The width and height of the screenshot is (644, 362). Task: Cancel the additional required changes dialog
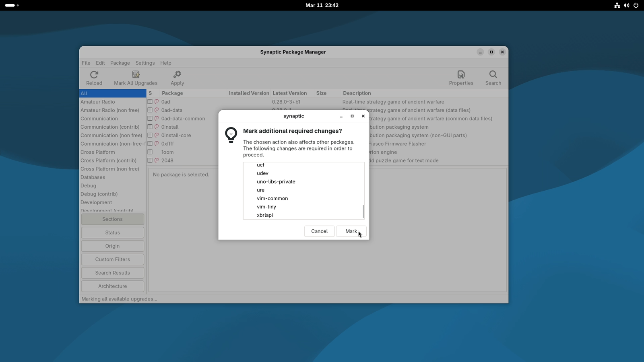[319, 231]
